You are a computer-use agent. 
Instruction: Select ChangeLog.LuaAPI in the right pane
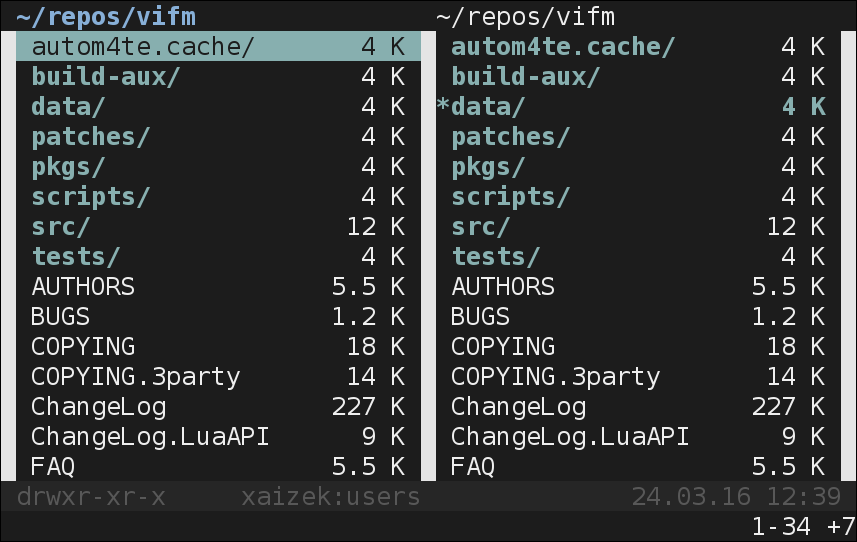point(638,437)
